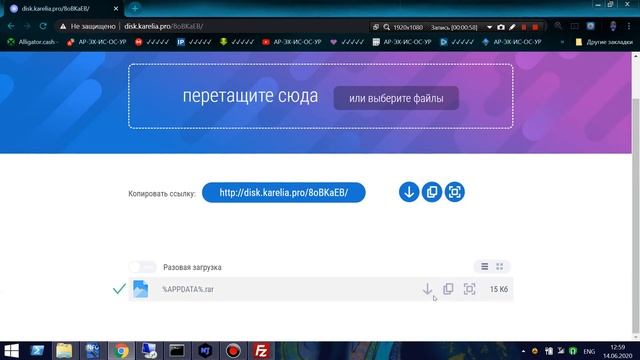Switch to grid view layout

pos(500,267)
